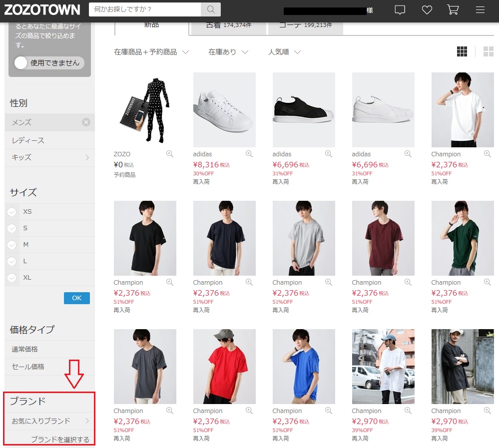Open 在庫商品＋予約商品 dropdown
Viewport: 499px width, 448px height.
tap(151, 52)
